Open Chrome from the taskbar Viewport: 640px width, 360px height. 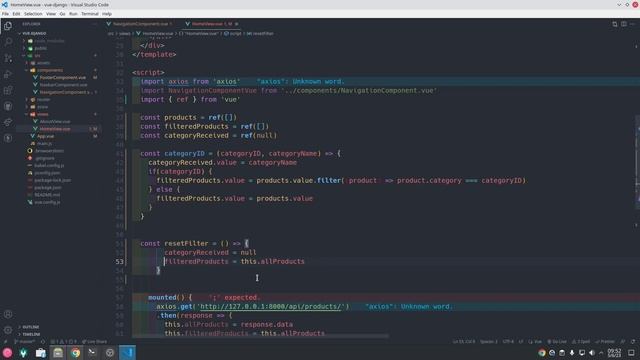[x=76, y=353]
